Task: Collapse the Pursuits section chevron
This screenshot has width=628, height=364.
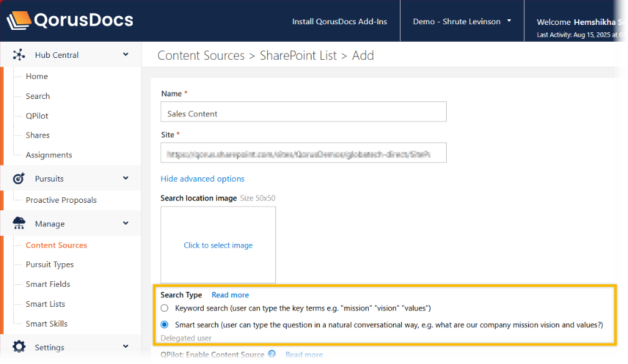Action: [x=126, y=179]
